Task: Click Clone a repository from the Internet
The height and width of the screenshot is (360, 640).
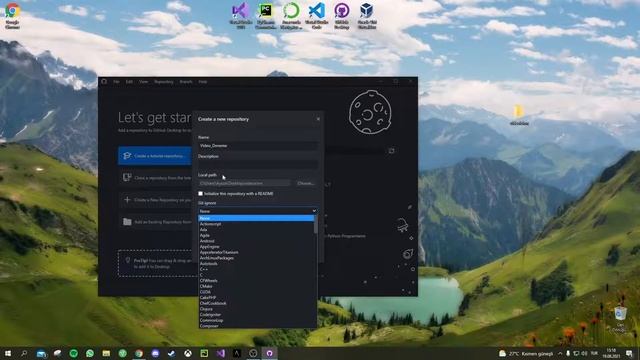Action: point(155,178)
